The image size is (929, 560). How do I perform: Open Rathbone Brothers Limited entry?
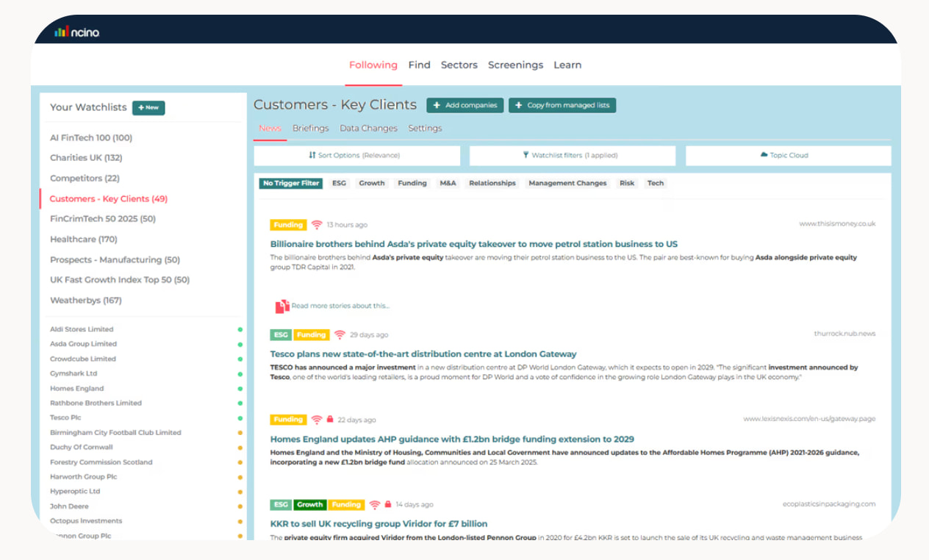click(x=96, y=403)
